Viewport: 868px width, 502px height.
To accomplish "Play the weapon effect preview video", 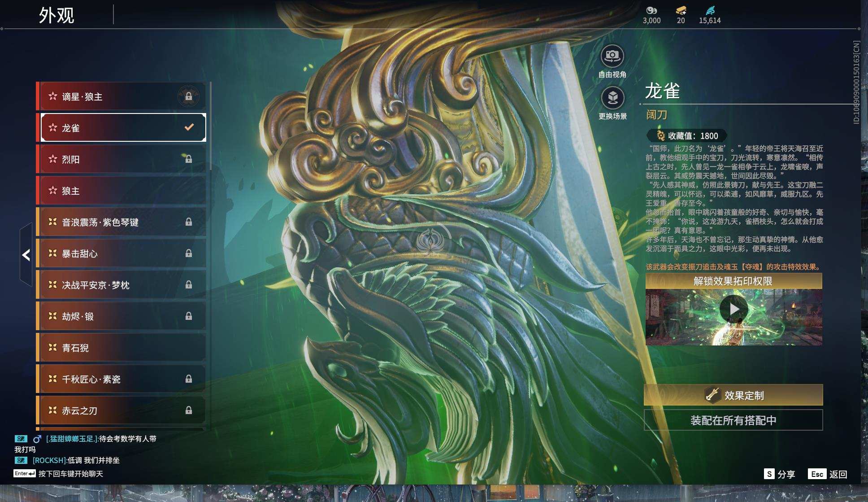I will (x=733, y=309).
